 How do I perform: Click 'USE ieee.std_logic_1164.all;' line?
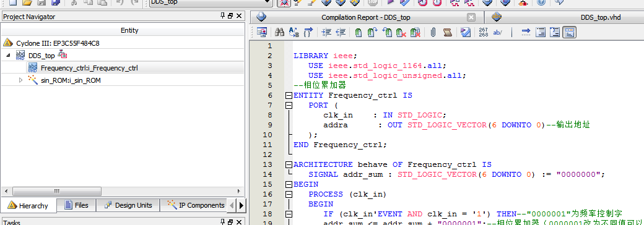point(378,66)
